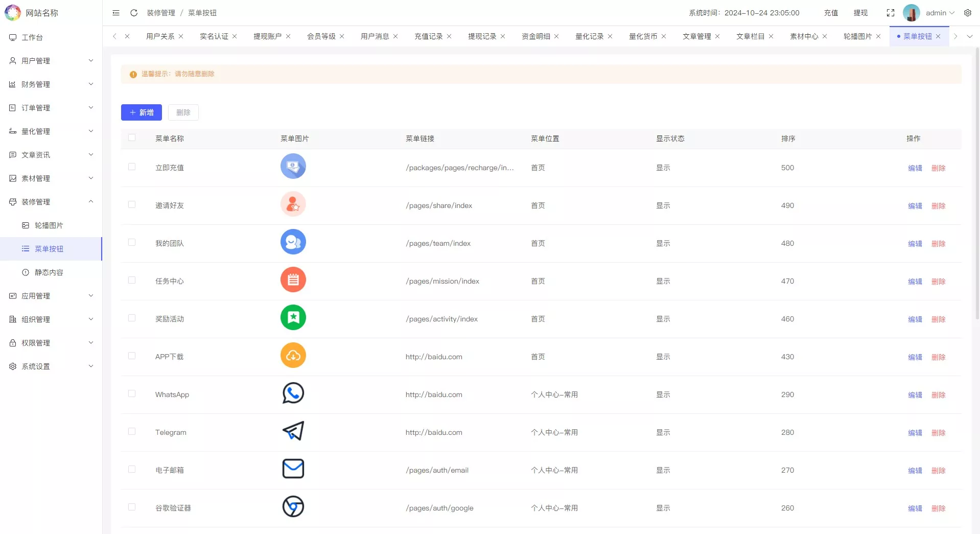Click the WhatsApp menu image icon
This screenshot has width=980, height=534.
(293, 393)
